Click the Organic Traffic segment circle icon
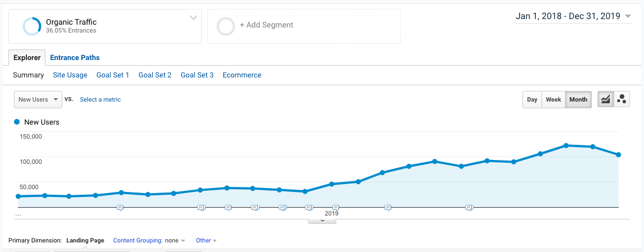 [31, 26]
